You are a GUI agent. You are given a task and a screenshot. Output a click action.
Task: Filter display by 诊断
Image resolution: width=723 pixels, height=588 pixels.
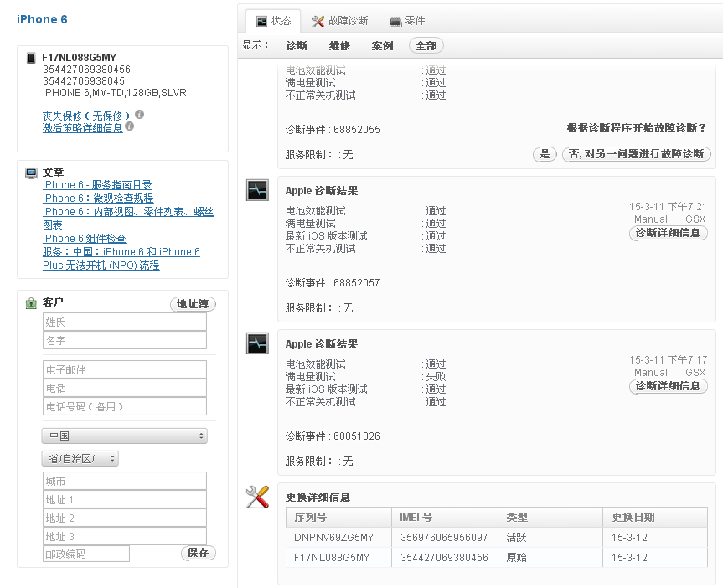click(297, 46)
